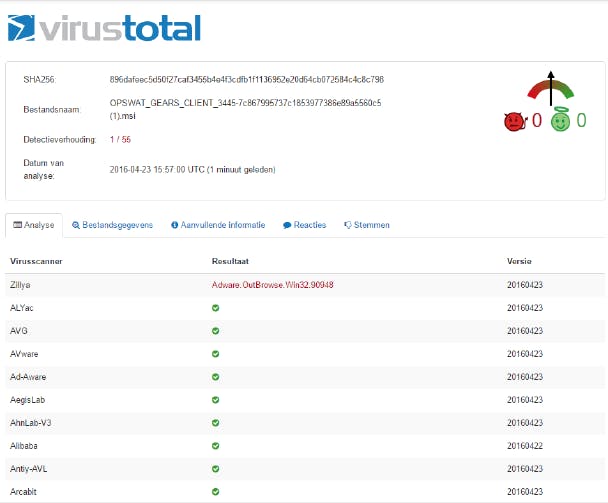Screen dimensions: 608x503
Task: Click version 20160423 in the Zillya row
Action: (525, 285)
